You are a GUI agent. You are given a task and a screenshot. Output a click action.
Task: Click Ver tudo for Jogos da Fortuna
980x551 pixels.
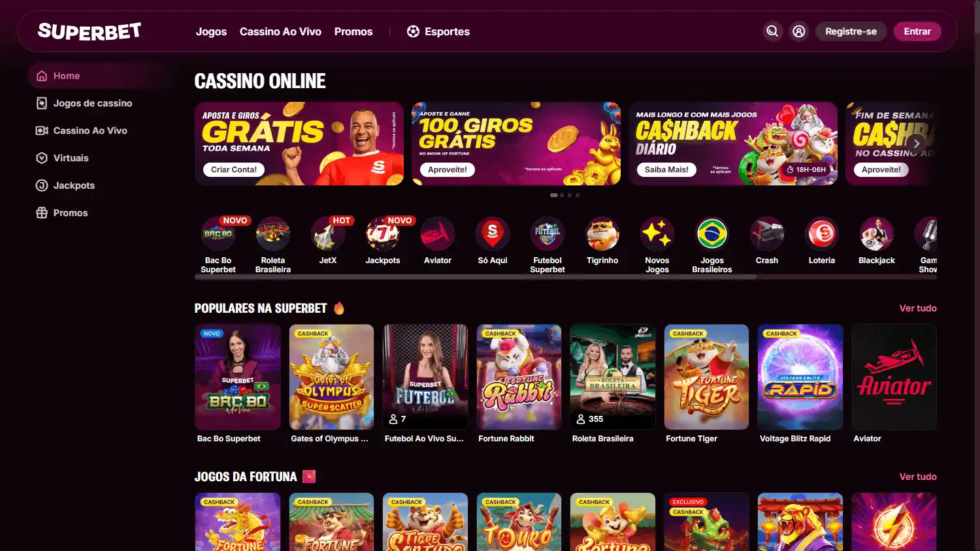coord(918,477)
